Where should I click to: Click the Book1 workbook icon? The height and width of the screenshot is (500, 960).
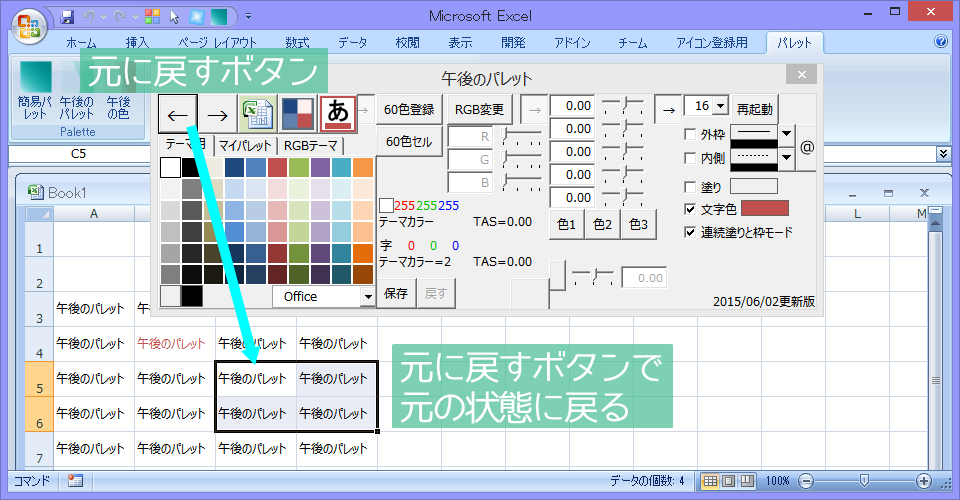(36, 192)
